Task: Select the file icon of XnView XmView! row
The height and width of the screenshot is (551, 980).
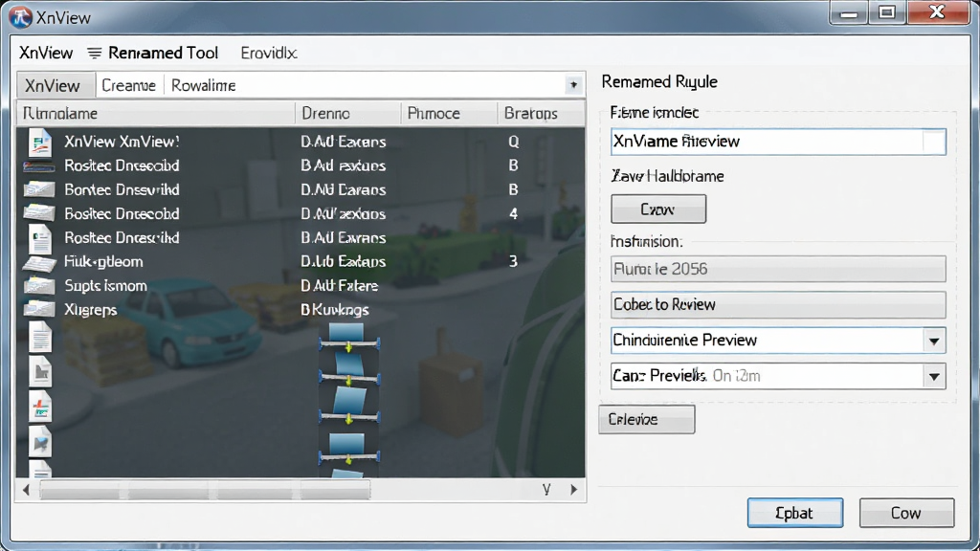Action: pyautogui.click(x=39, y=142)
